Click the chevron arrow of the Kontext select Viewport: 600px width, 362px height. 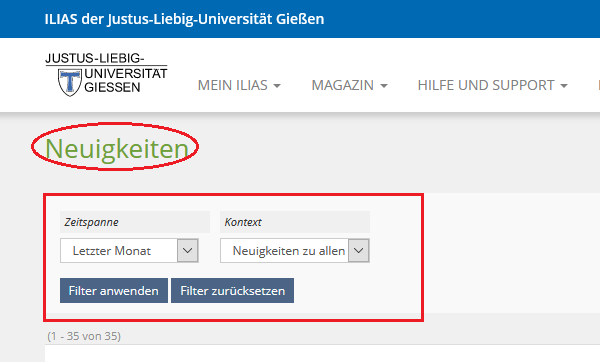tap(359, 251)
